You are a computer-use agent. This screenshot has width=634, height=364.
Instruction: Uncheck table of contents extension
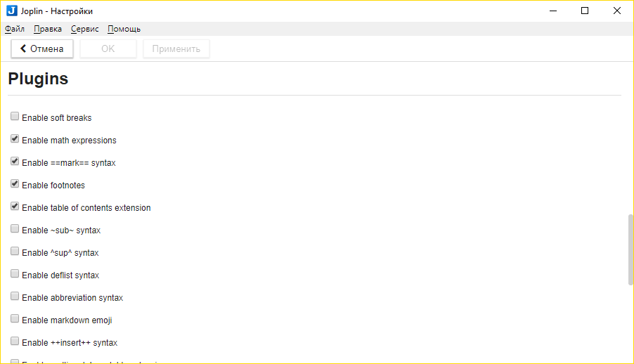[x=15, y=207]
